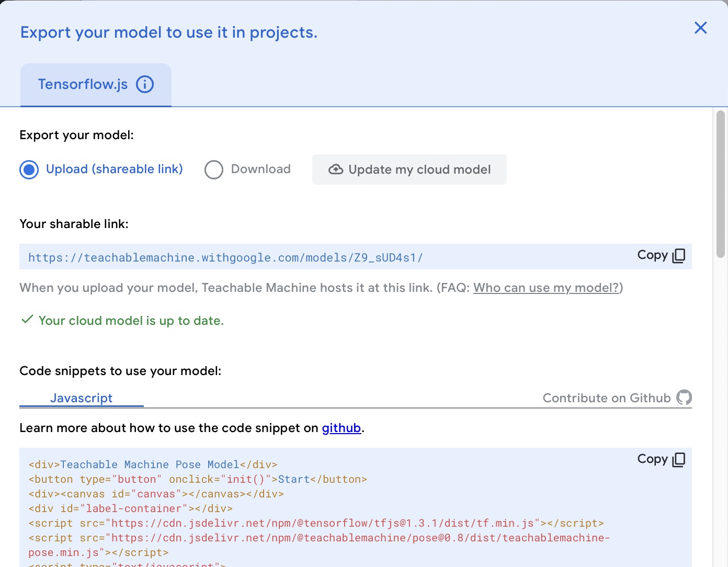Click the green cloud model up-to-date checkmark
Screen dimensions: 728x567
[x=27, y=320]
